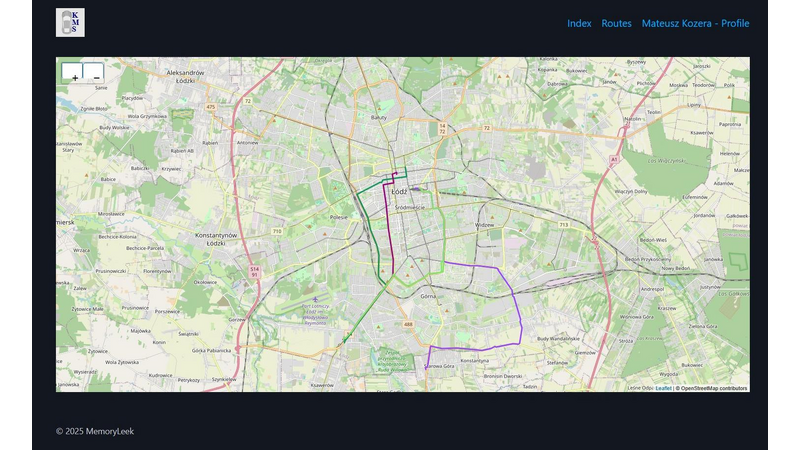Open the Routes page
Screen dimensions: 800x450
point(616,23)
